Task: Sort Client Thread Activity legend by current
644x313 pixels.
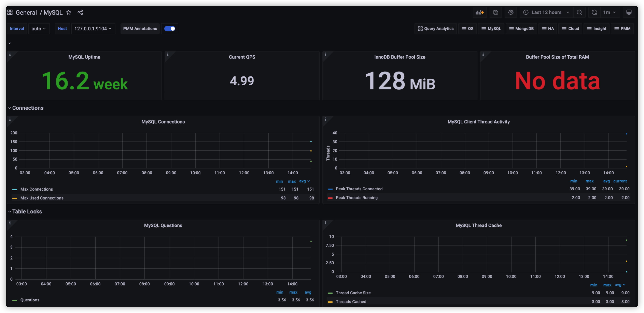Action: click(x=620, y=181)
